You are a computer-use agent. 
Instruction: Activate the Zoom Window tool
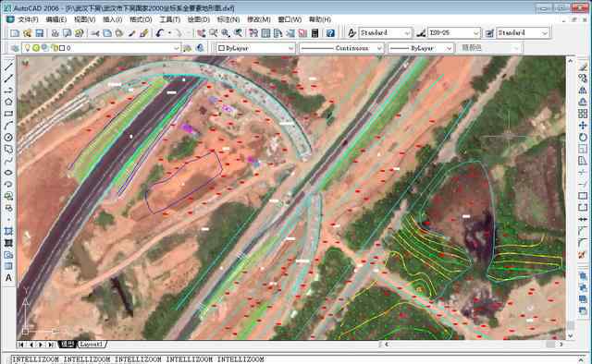click(226, 33)
